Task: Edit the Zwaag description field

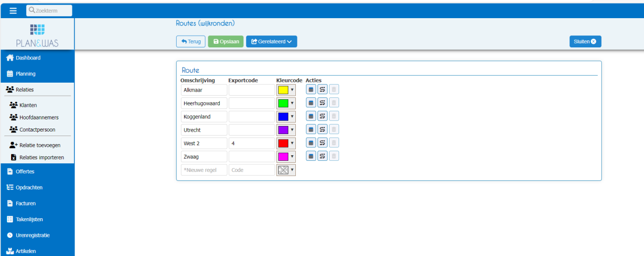Action: click(x=204, y=156)
